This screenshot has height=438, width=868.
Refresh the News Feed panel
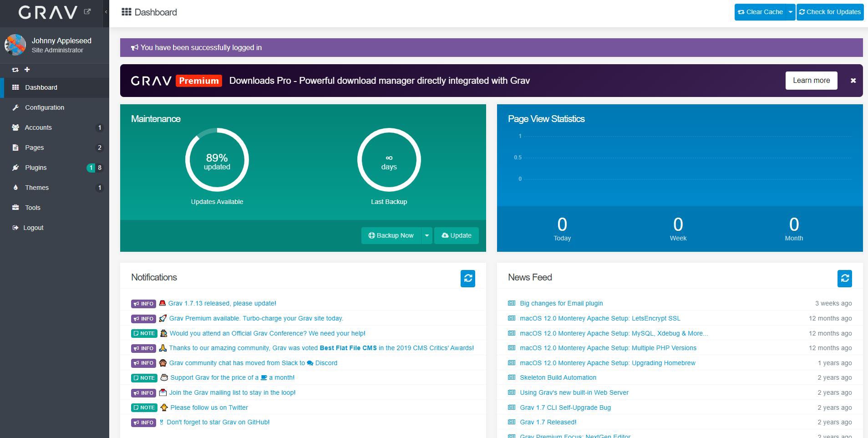pos(844,278)
